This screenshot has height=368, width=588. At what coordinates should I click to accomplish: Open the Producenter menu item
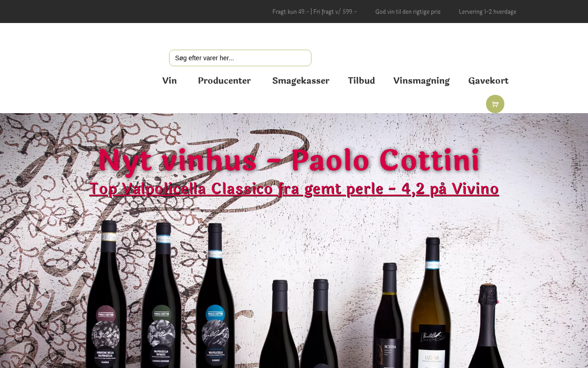224,80
